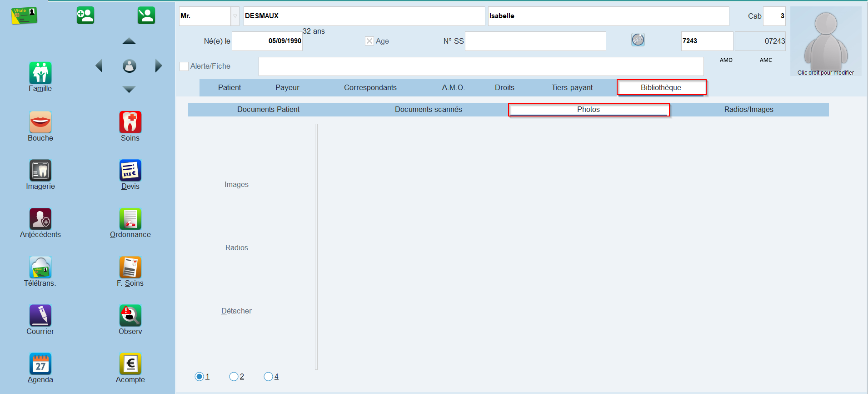The height and width of the screenshot is (394, 868).
Task: Click the up navigation arrow
Action: coord(129,41)
